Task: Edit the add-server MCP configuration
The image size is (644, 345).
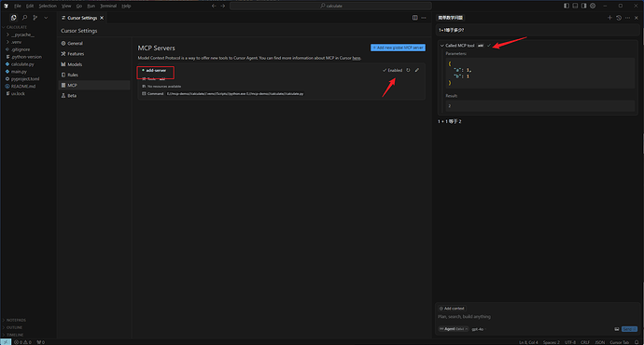Action: pyautogui.click(x=417, y=70)
